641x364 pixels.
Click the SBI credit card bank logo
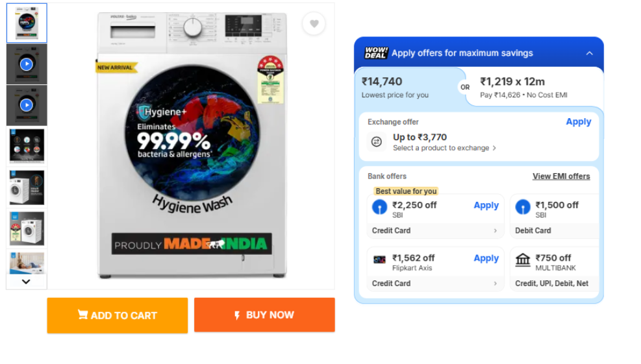click(379, 207)
